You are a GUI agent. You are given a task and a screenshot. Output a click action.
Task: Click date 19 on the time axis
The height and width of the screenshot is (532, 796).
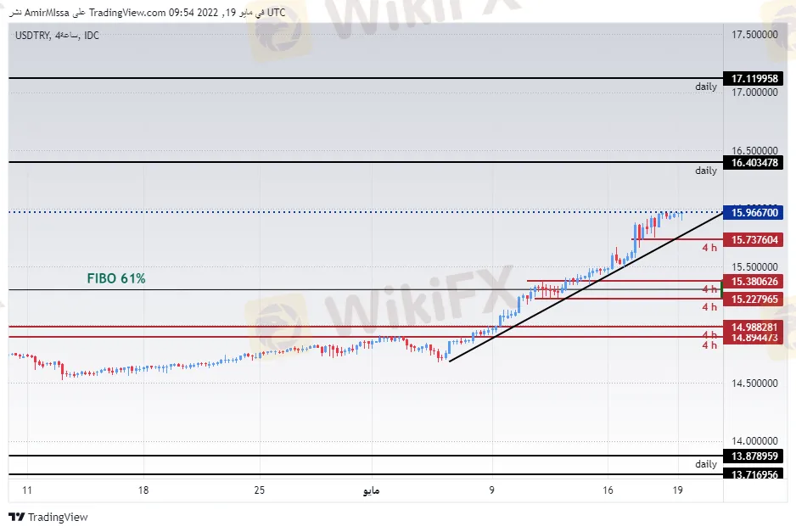pos(678,490)
